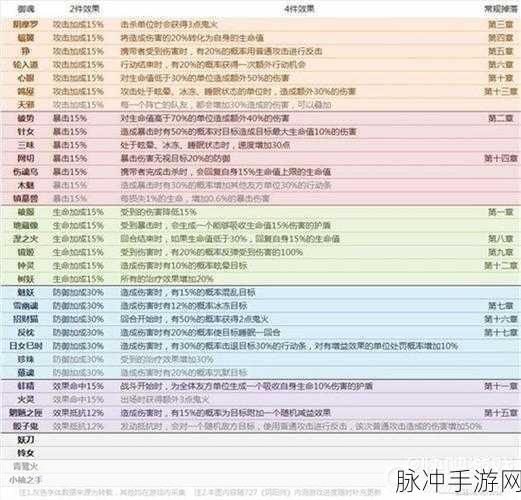Image resolution: width=521 pixels, height=500 pixels.
Task: Select the '第六章' chapter cell
Action: [501, 65]
